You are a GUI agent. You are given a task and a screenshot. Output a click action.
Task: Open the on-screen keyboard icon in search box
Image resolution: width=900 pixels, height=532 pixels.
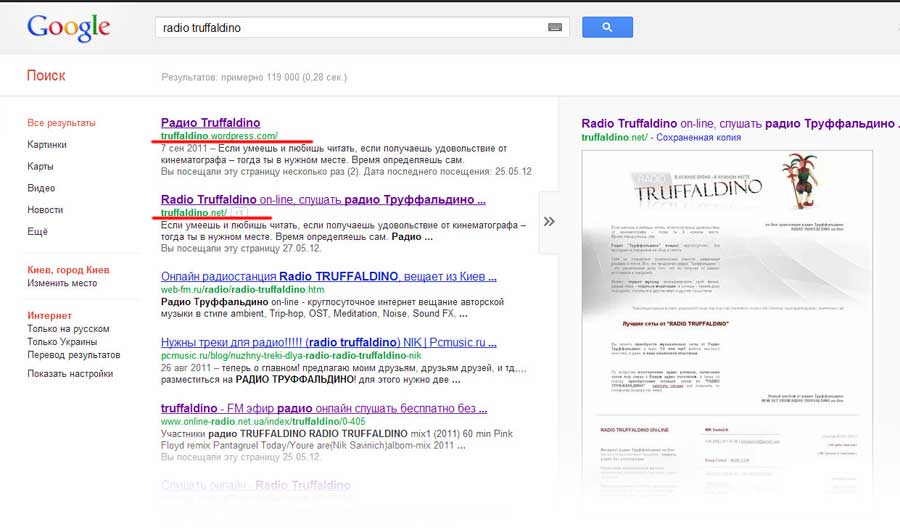[x=554, y=27]
